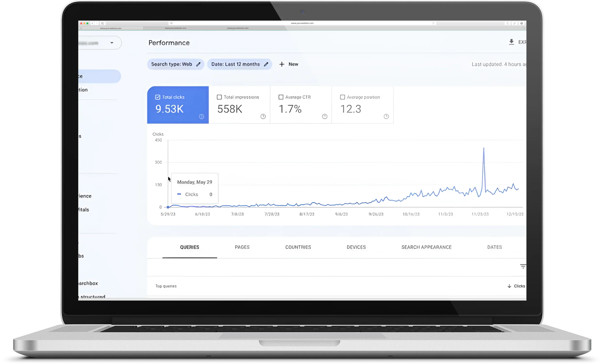Edit the Search type: Web filter pencil

coord(198,64)
